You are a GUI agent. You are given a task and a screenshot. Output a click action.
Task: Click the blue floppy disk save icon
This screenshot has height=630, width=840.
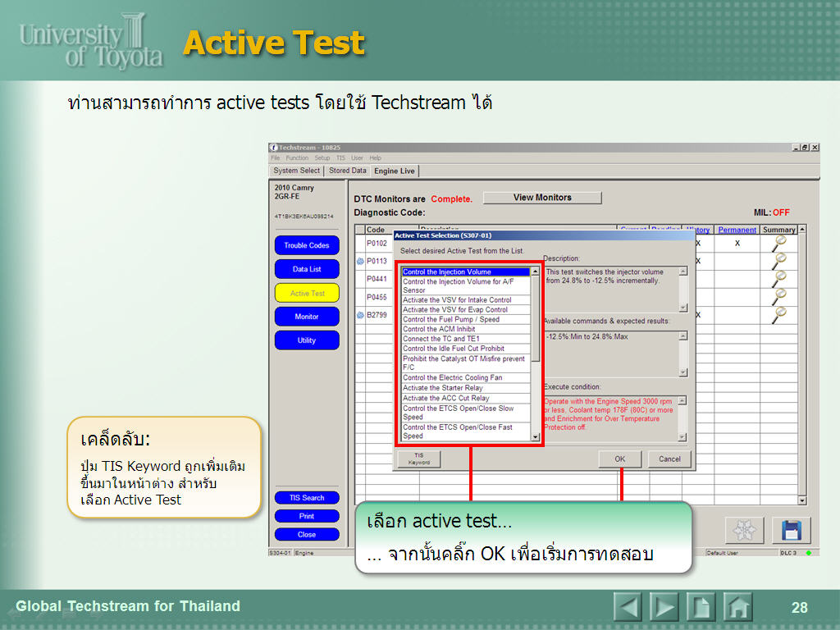(x=792, y=530)
